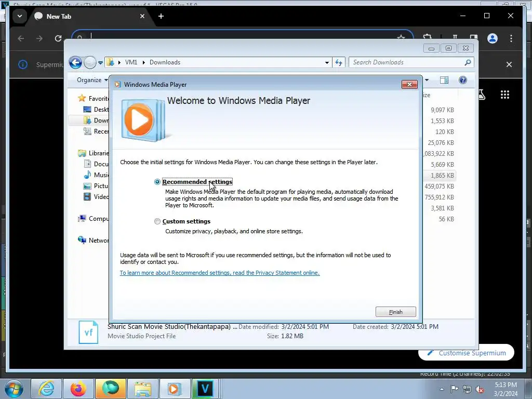The image size is (532, 399).
Task: Open the view options dropdown arrow
Action: (427, 80)
